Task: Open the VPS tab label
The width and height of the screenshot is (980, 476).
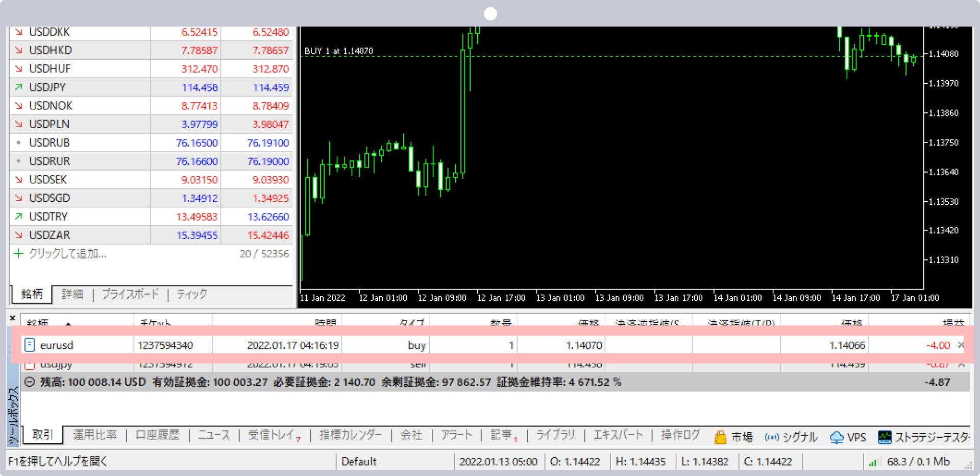Action: coord(856,437)
